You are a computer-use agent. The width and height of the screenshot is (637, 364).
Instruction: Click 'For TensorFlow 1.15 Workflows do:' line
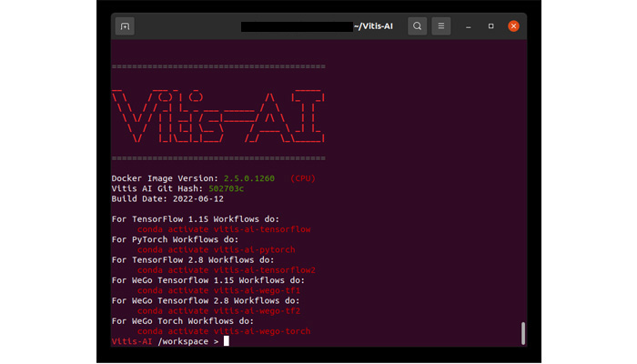point(196,219)
